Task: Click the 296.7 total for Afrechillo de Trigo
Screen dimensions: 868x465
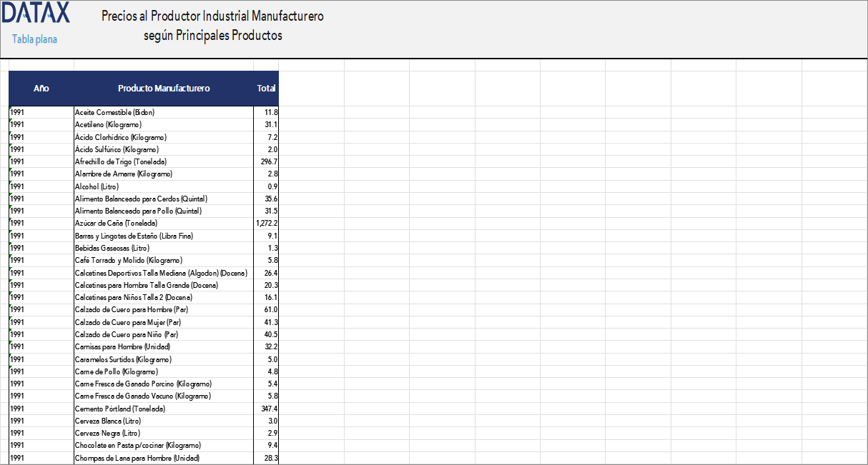Action: (x=266, y=161)
